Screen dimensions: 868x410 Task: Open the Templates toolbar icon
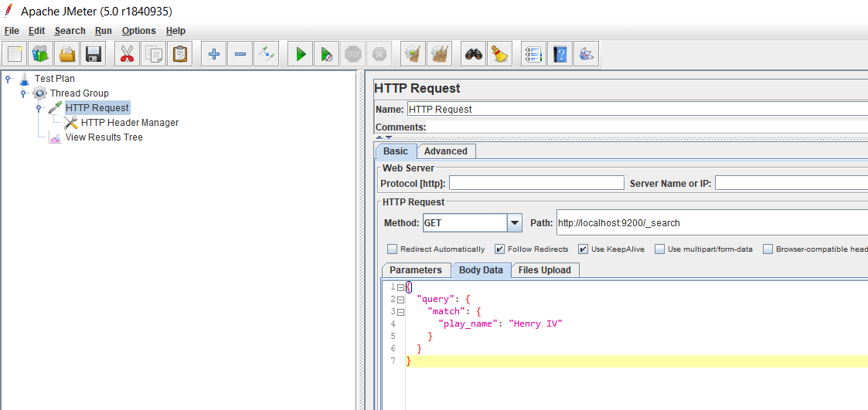click(41, 54)
